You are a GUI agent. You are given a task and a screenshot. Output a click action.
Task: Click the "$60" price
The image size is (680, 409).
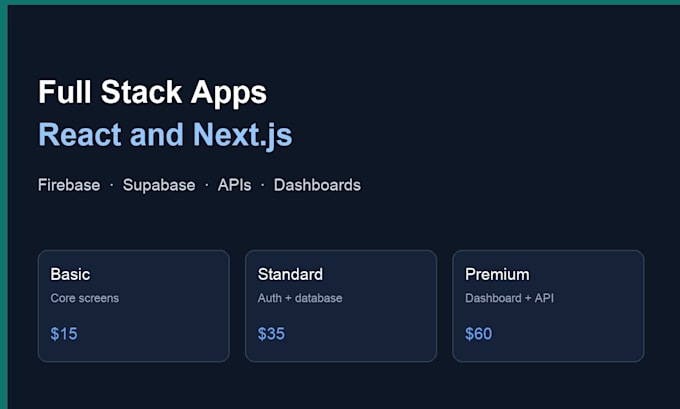(478, 334)
